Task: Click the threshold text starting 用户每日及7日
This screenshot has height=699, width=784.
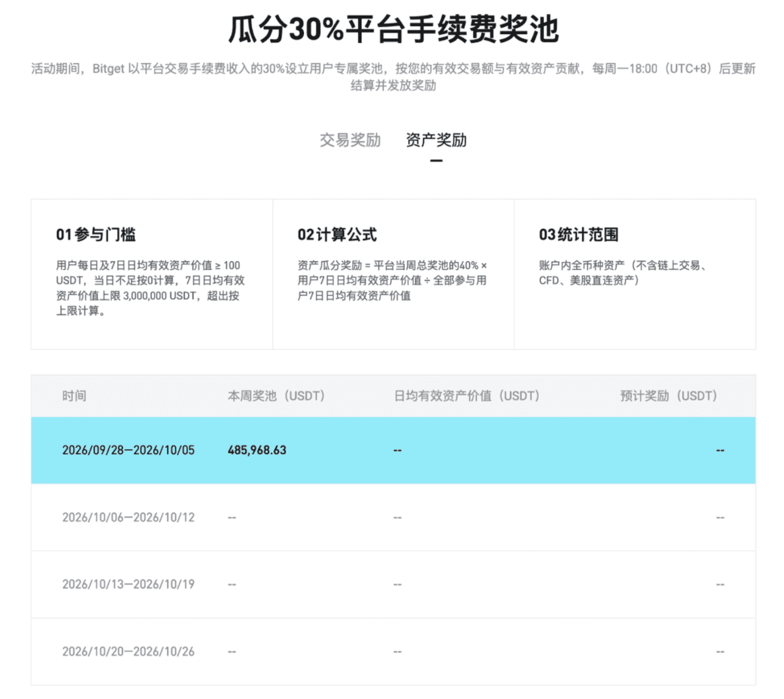Action: click(151, 288)
